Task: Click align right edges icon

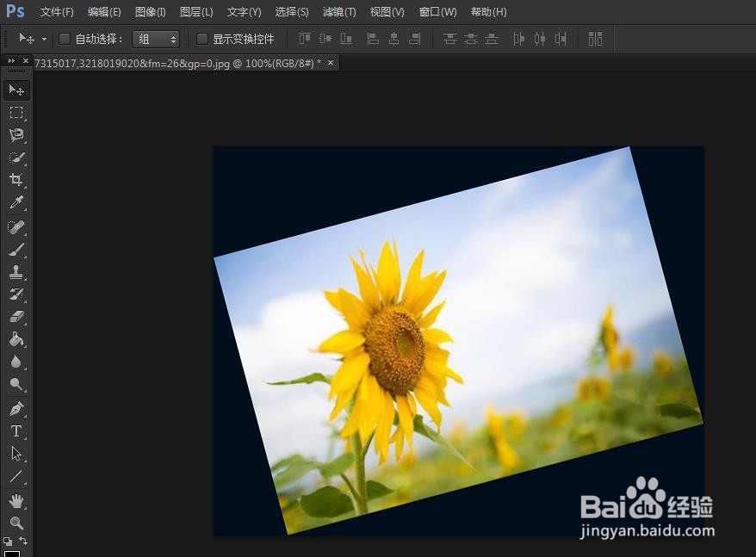Action: [x=415, y=39]
